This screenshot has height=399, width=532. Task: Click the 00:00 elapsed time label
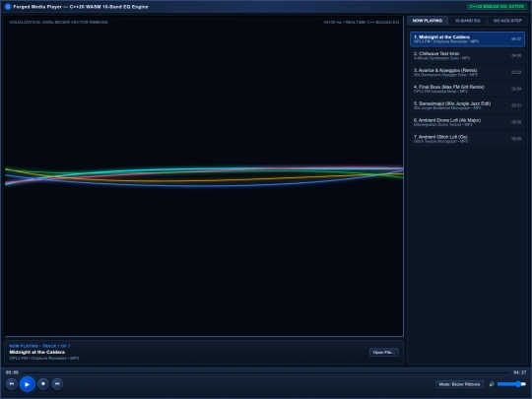click(x=12, y=372)
